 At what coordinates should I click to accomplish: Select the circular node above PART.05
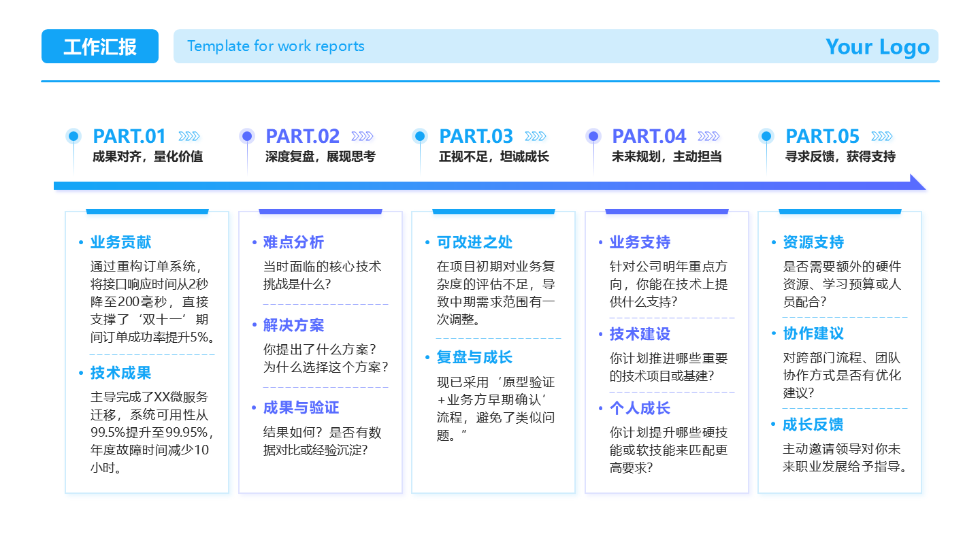point(766,135)
